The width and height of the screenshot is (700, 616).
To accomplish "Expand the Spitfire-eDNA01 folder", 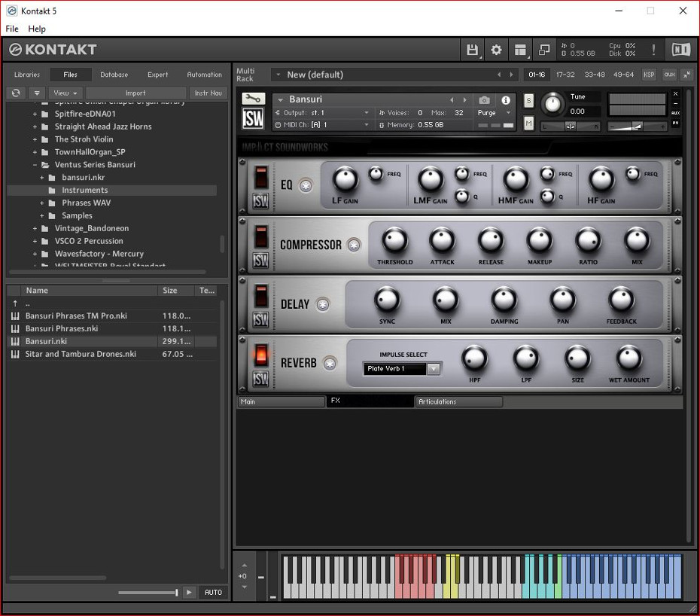I will coord(35,114).
